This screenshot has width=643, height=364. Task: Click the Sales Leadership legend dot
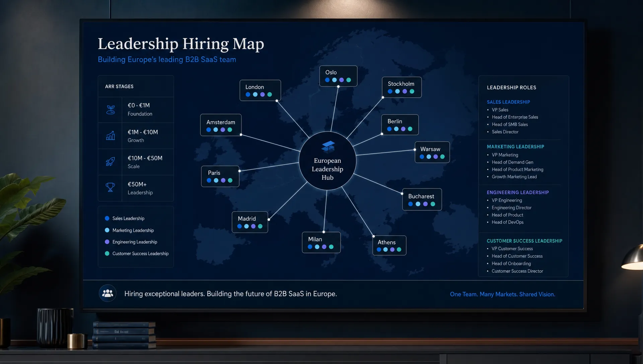(x=107, y=218)
